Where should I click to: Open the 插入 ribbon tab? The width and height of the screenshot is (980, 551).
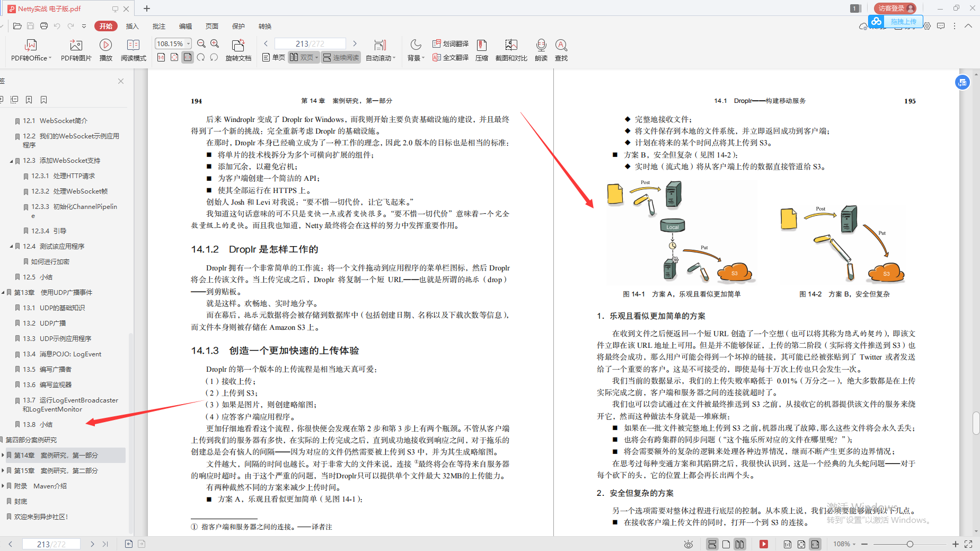132,26
